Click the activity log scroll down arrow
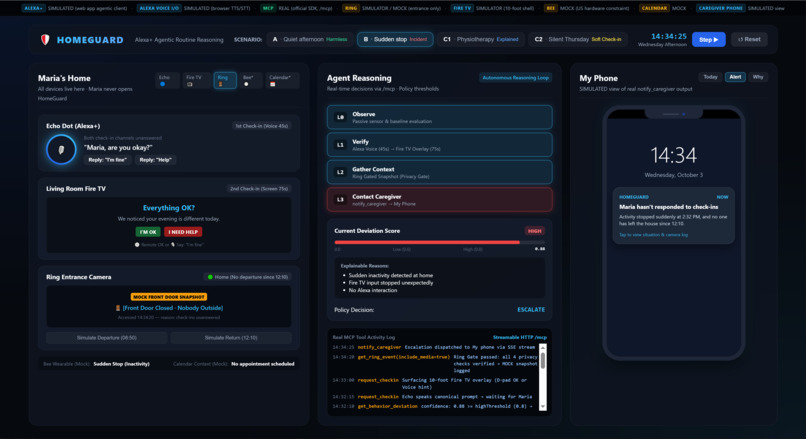This screenshot has height=439, width=806. [542, 407]
